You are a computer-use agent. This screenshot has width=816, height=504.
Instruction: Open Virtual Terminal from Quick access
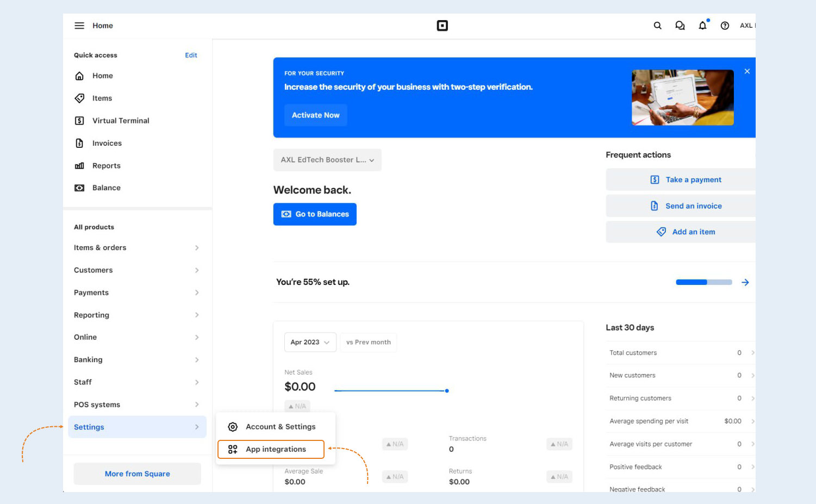coord(121,121)
